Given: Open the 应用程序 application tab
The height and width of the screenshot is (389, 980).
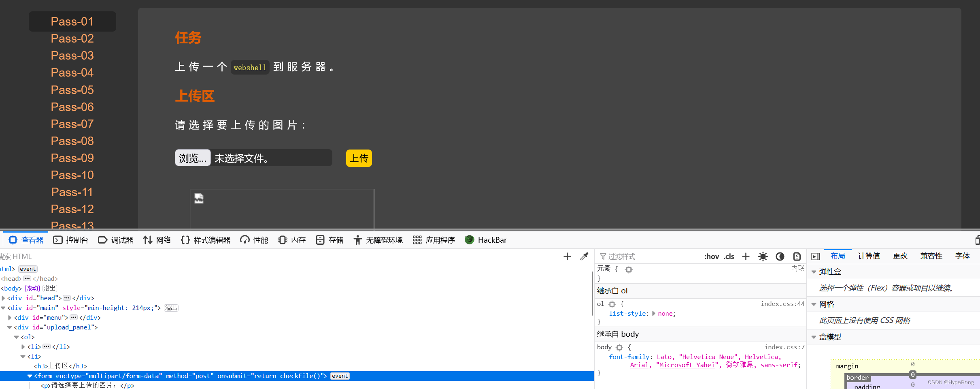Looking at the screenshot, I should tap(434, 240).
